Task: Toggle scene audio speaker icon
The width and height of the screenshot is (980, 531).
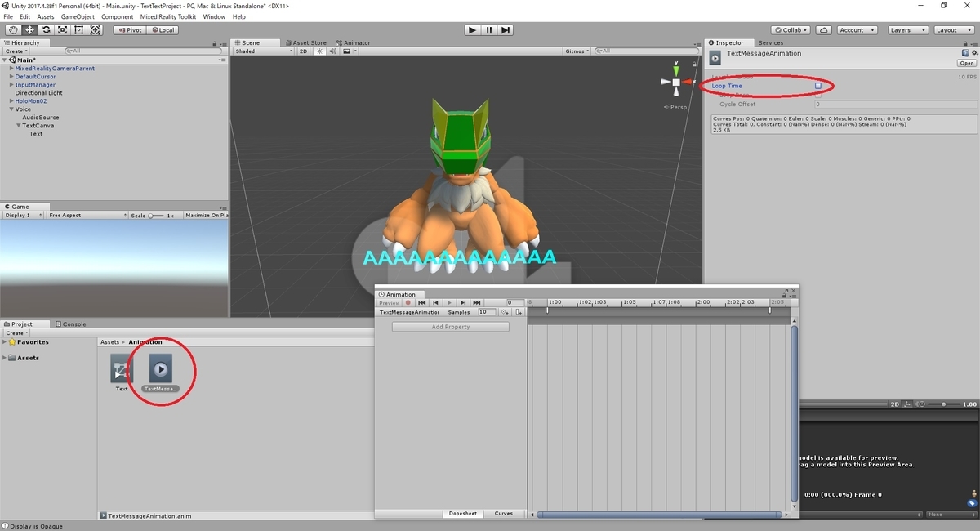Action: [332, 51]
